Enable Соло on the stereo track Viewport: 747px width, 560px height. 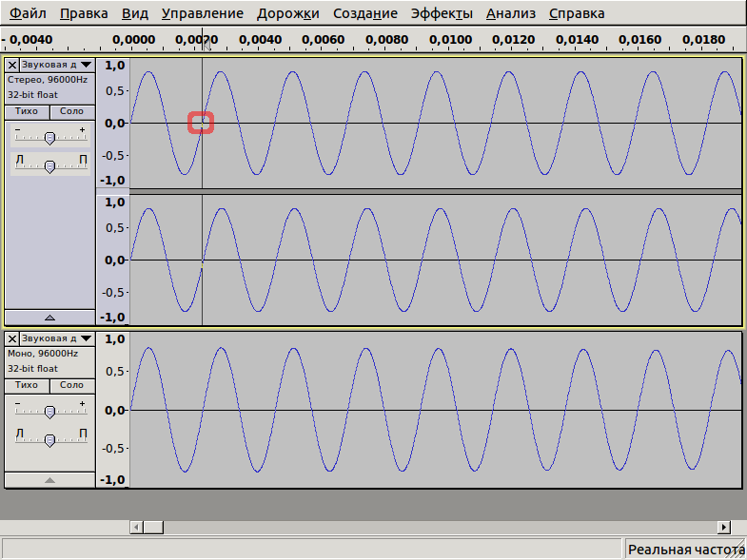(71, 111)
